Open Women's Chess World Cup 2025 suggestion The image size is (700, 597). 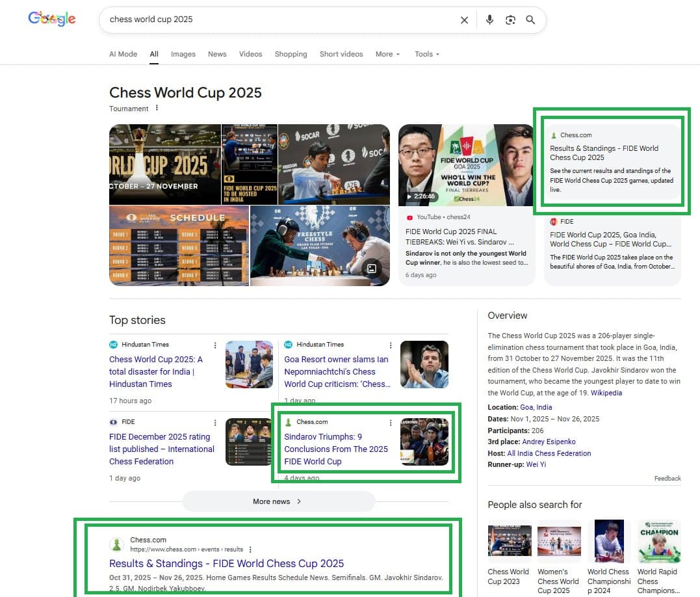coord(559,557)
